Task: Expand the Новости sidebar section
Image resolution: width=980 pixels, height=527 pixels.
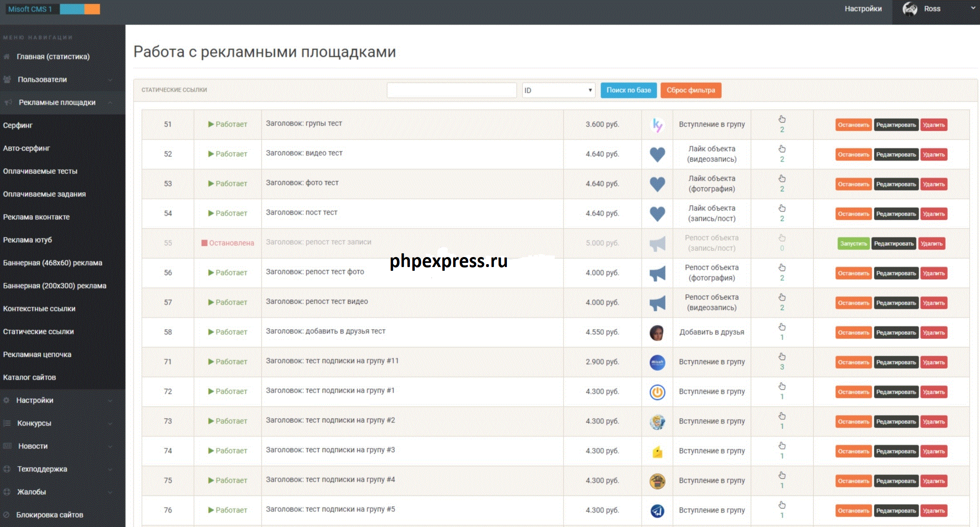Action: [x=110, y=446]
